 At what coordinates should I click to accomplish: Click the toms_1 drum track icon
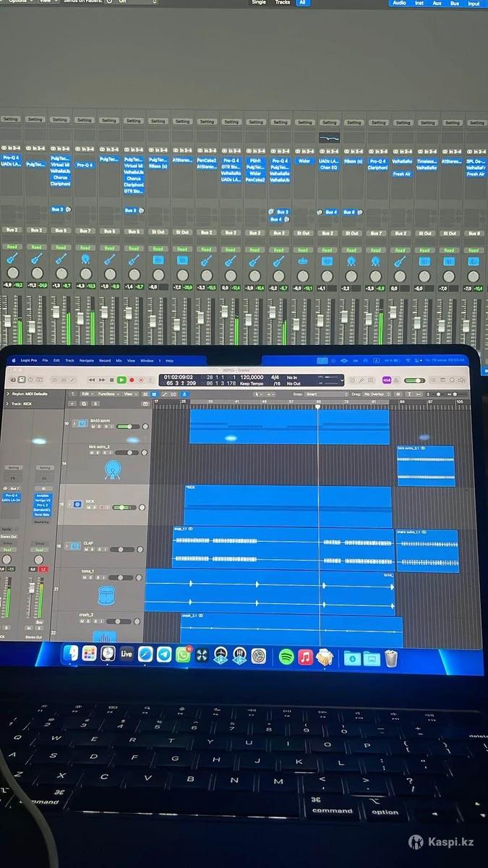[x=107, y=595]
